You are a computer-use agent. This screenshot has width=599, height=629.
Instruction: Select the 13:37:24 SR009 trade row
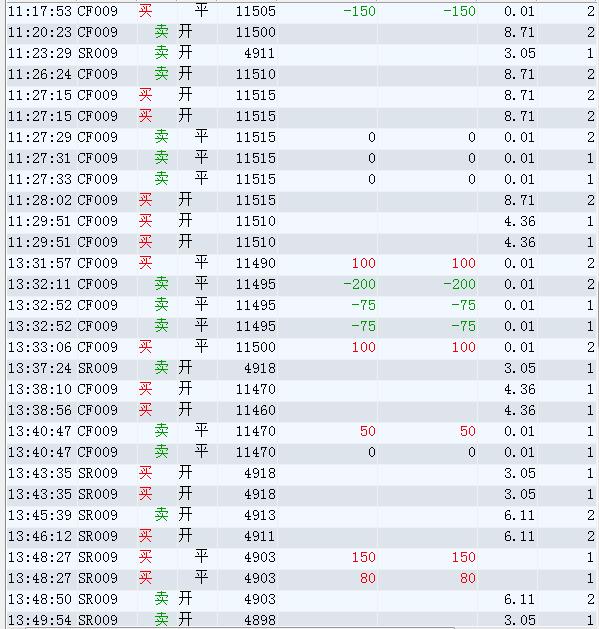(x=301, y=368)
